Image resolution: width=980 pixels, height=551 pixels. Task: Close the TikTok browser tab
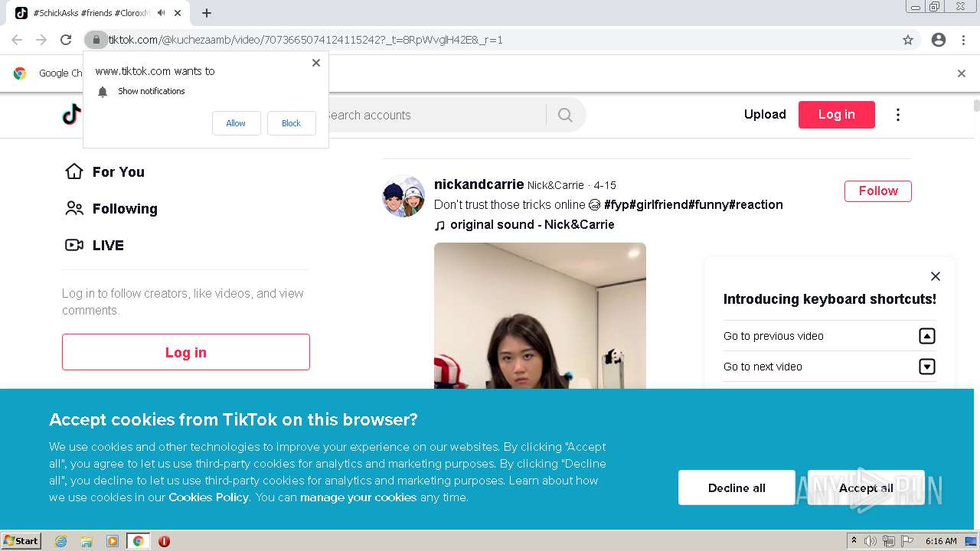[x=178, y=13]
